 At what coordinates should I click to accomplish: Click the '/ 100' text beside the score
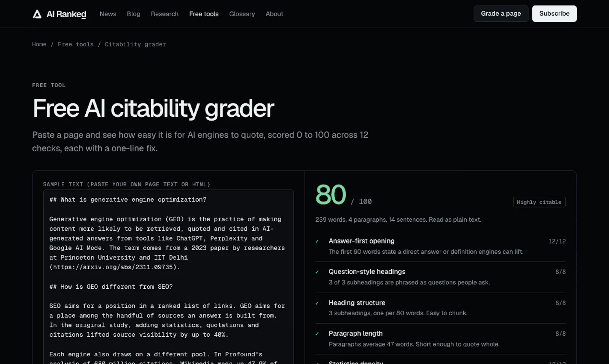(x=361, y=202)
